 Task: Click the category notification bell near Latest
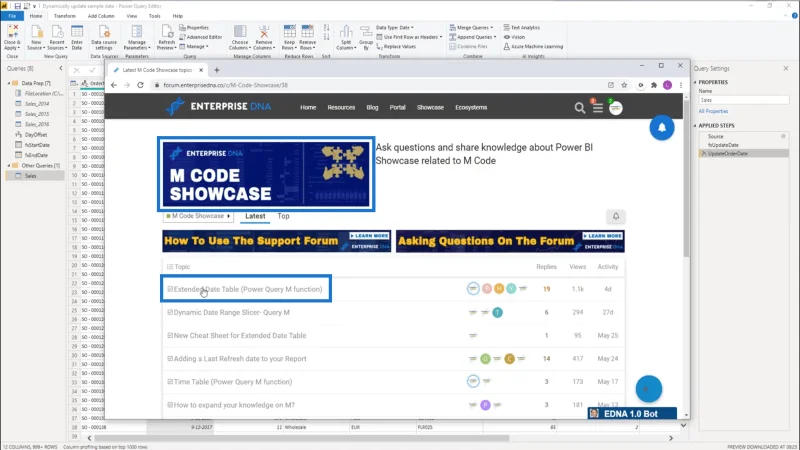[x=616, y=216]
